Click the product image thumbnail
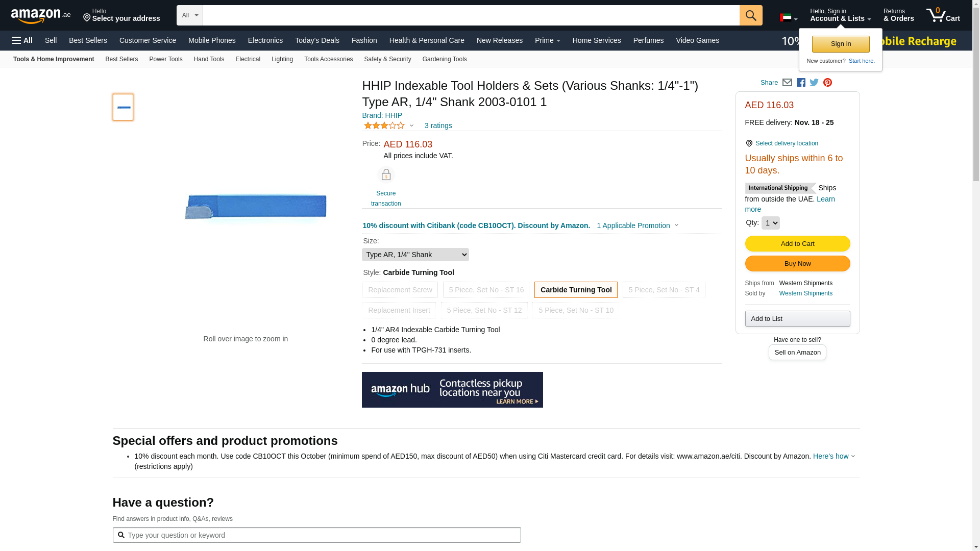 click(x=123, y=107)
